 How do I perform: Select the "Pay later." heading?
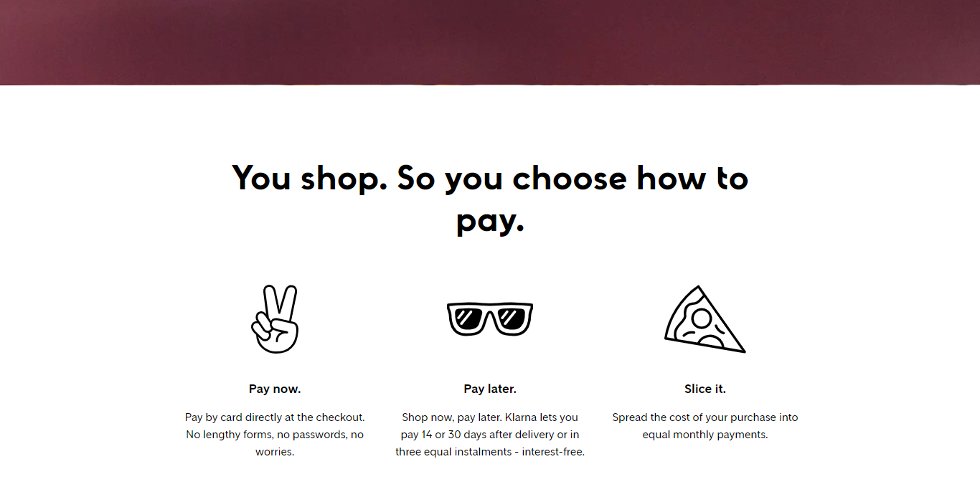tap(490, 389)
